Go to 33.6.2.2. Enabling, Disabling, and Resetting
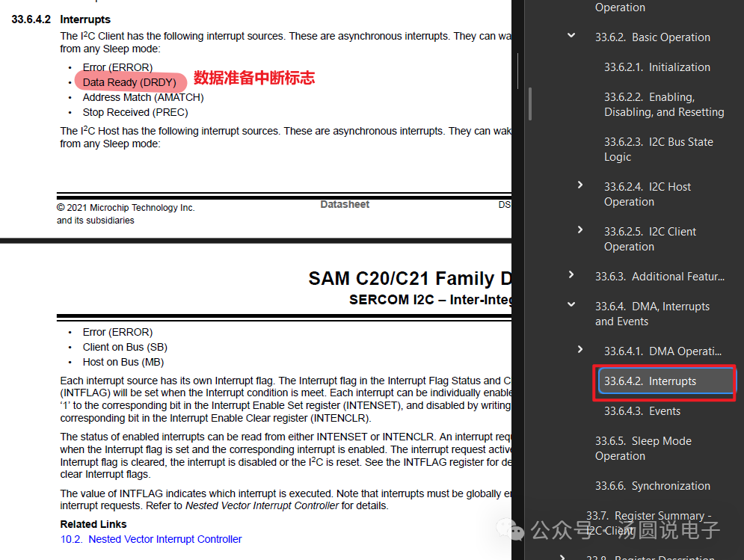744x560 pixels. click(664, 105)
